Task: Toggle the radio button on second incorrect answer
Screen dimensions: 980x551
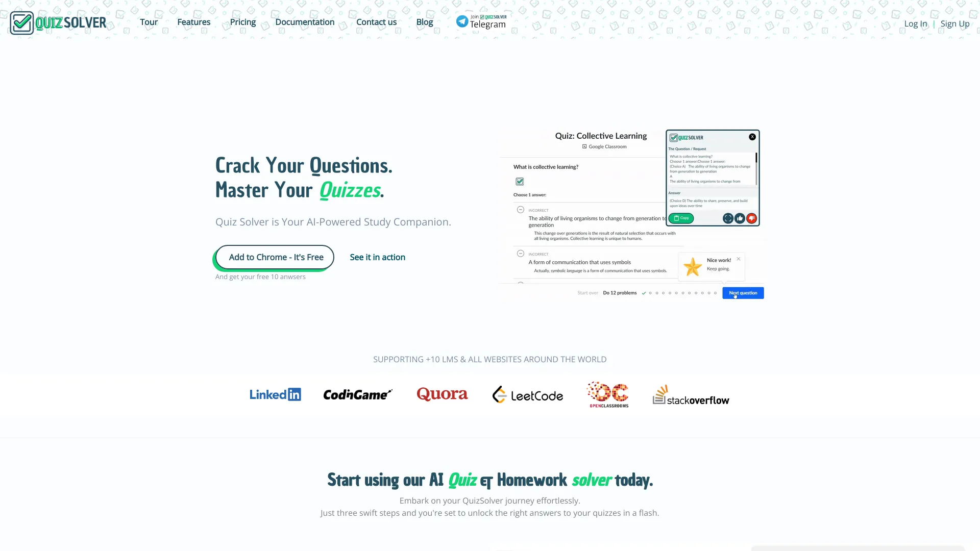Action: coord(520,254)
